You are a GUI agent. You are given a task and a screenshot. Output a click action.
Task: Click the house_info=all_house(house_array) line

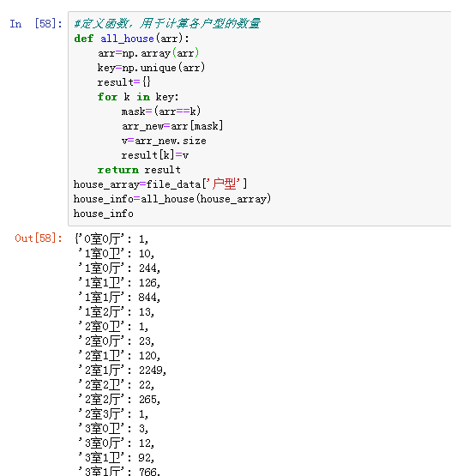pyautogui.click(x=172, y=199)
